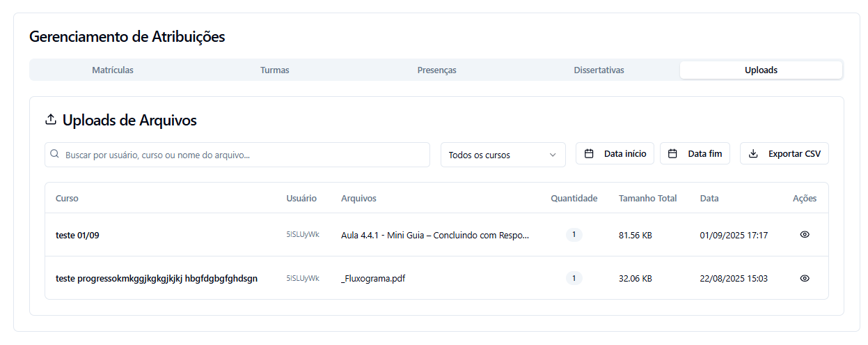Click the eye icon for teste 01/09 row
Viewport: 868px width, 345px height.
pyautogui.click(x=805, y=235)
